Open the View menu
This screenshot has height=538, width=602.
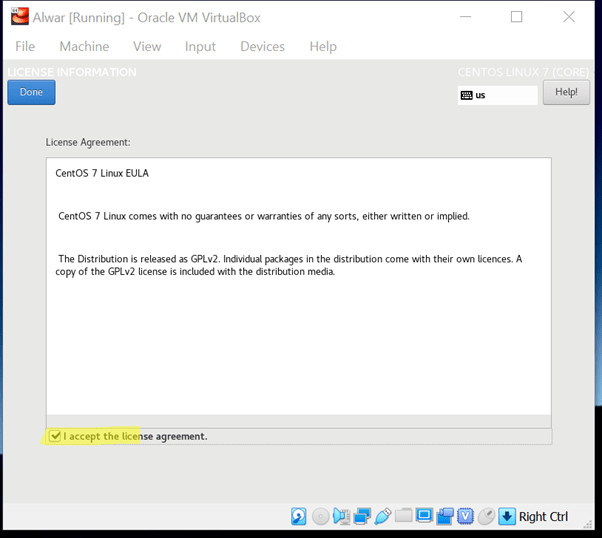147,46
